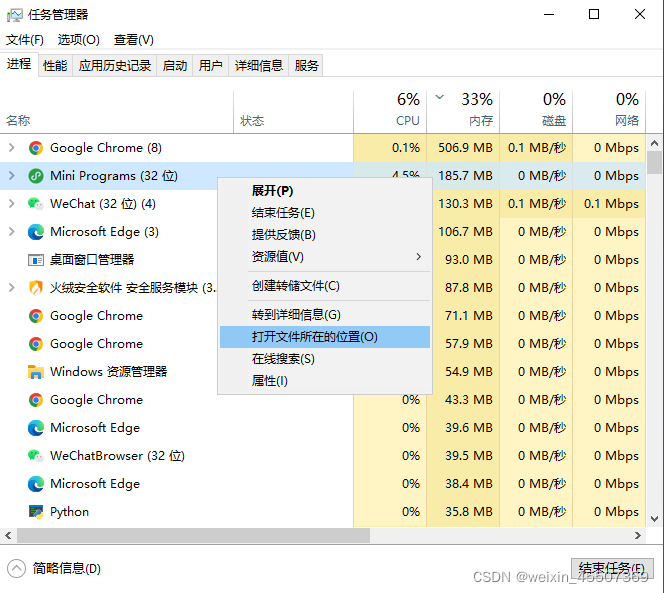Click the vertical scrollbar down arrow
This screenshot has height=593, width=664.
(655, 519)
